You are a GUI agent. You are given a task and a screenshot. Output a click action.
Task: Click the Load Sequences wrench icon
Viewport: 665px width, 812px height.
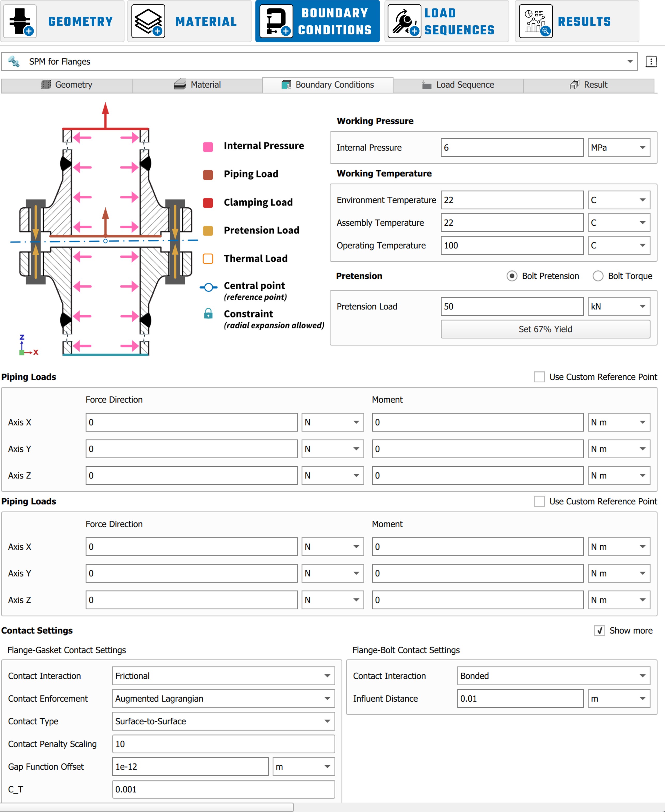point(404,21)
